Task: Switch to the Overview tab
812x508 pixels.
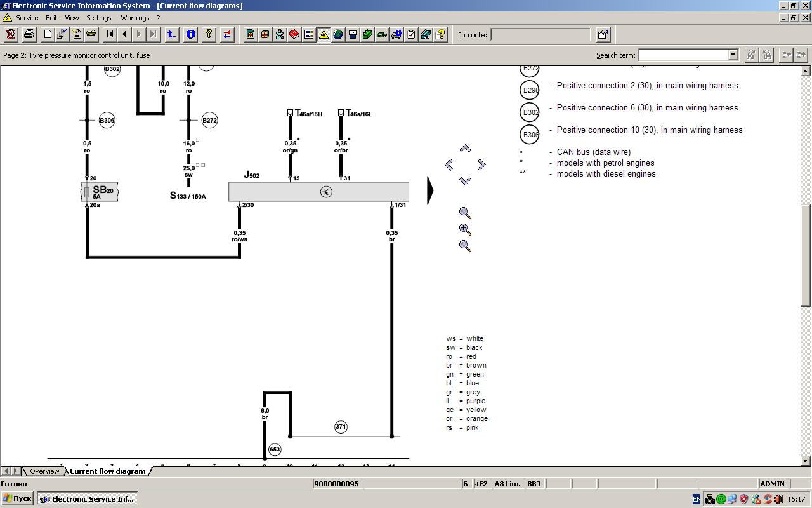Action: [x=44, y=471]
